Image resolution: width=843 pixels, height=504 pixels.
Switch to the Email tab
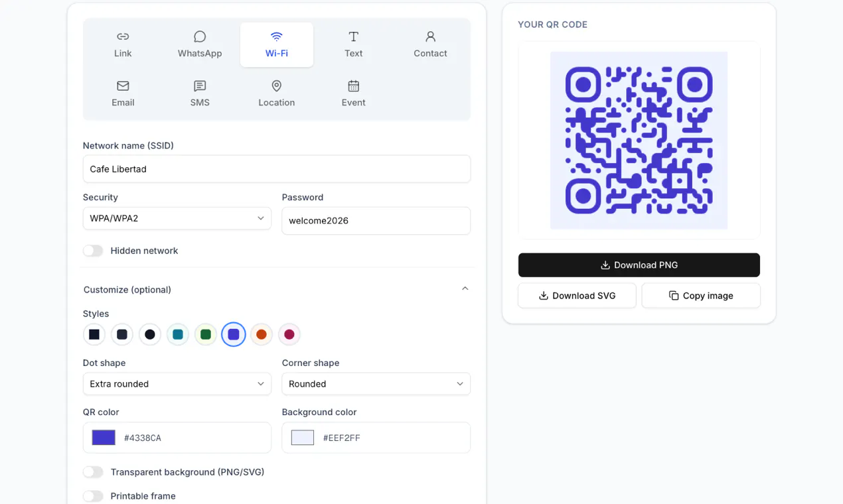123,94
